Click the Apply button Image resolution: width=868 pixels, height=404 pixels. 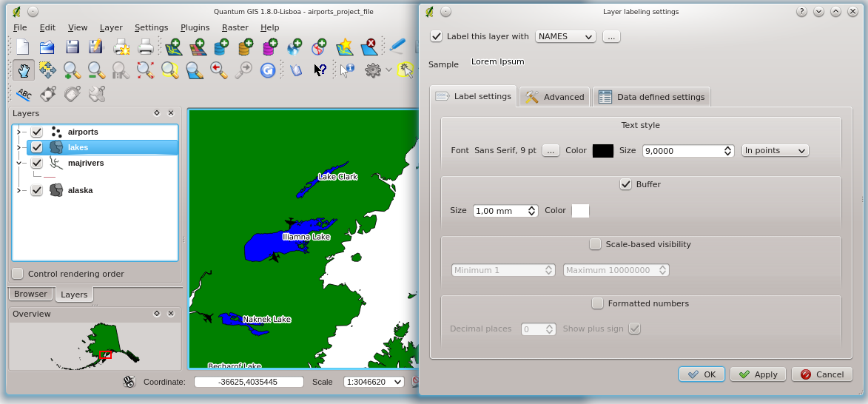(x=758, y=374)
